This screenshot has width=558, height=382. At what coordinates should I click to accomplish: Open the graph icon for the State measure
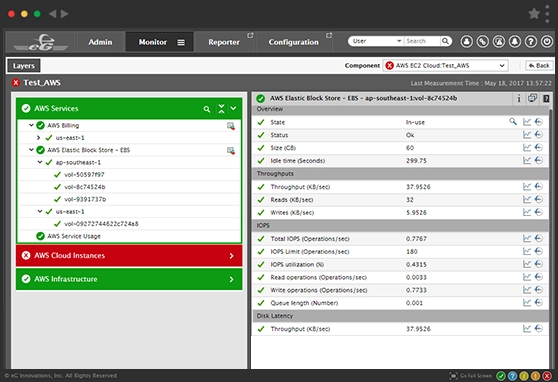click(527, 122)
